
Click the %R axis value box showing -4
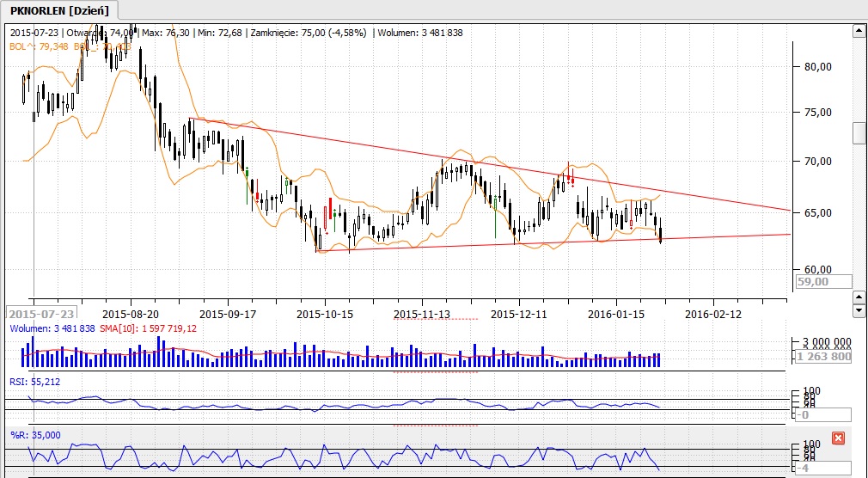click(x=822, y=468)
